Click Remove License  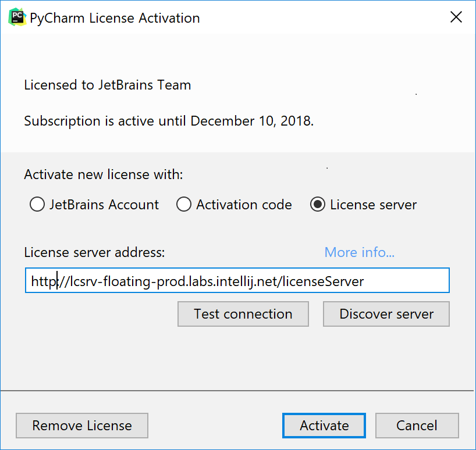tap(81, 426)
